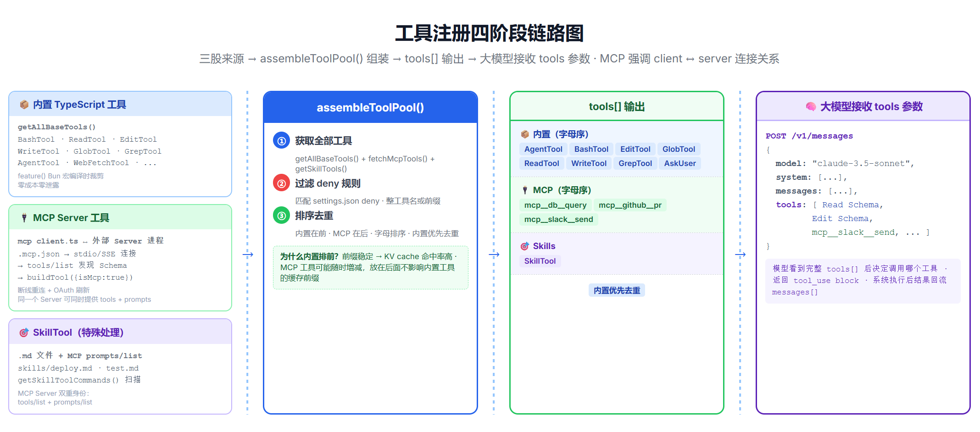Click the plug icon beside MCP Server 工具
Viewport: 980px width, 432px height.
click(x=24, y=218)
